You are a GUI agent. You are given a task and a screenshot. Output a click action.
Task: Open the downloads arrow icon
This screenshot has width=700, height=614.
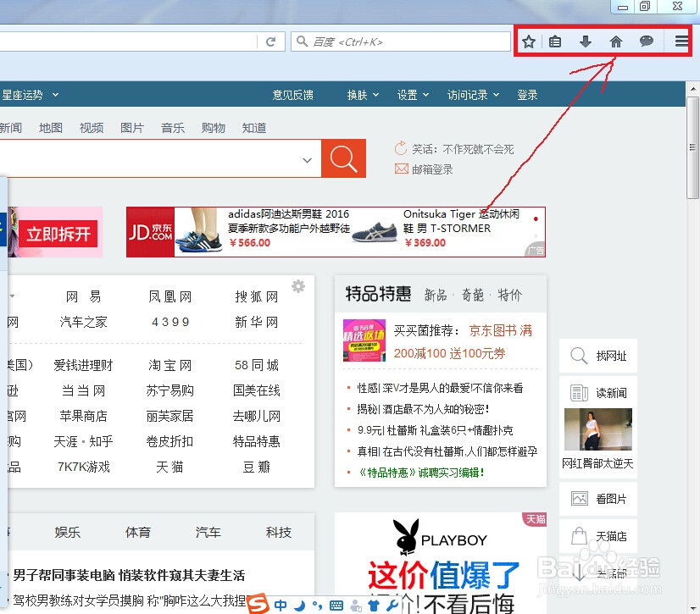586,42
